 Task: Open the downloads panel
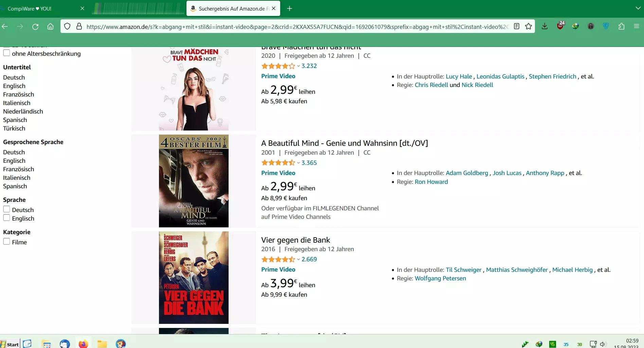point(544,27)
